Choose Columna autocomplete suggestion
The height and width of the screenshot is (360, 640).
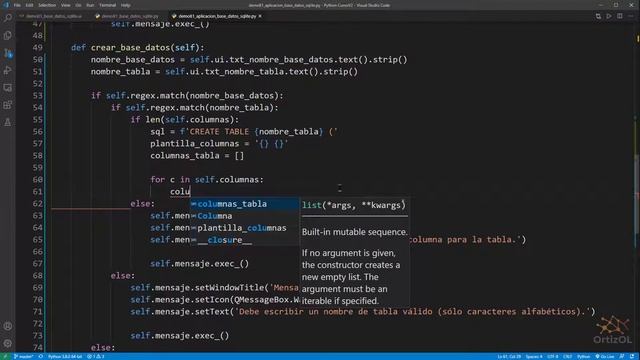coord(244,216)
